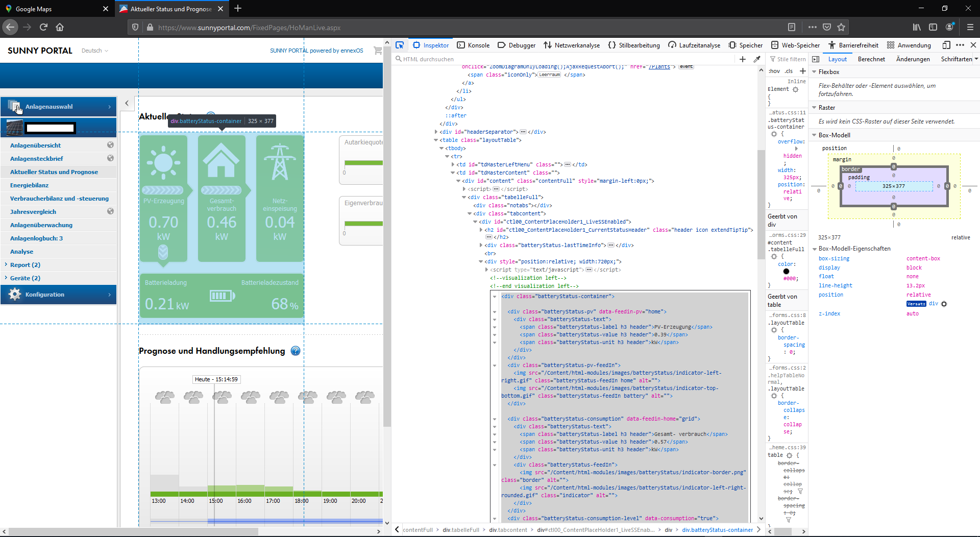Expand the Report (2) menu entry
This screenshot has height=537, width=980.
point(25,265)
